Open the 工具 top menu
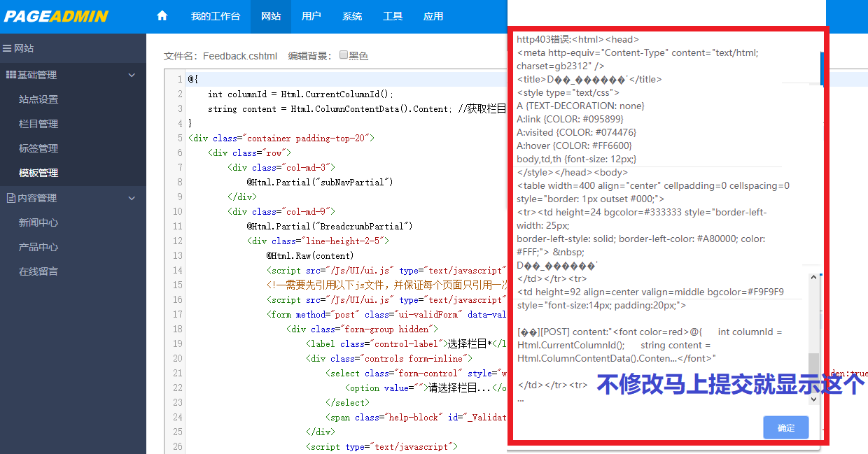 point(393,16)
